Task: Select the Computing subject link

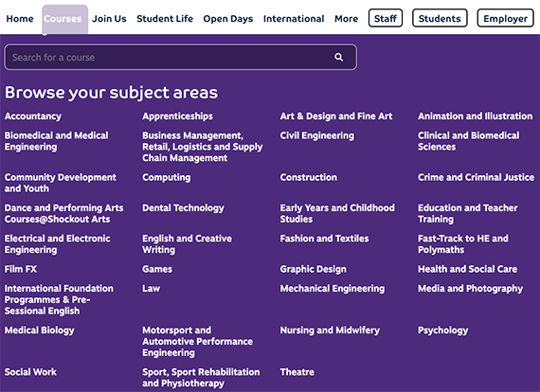Action: pyautogui.click(x=167, y=178)
